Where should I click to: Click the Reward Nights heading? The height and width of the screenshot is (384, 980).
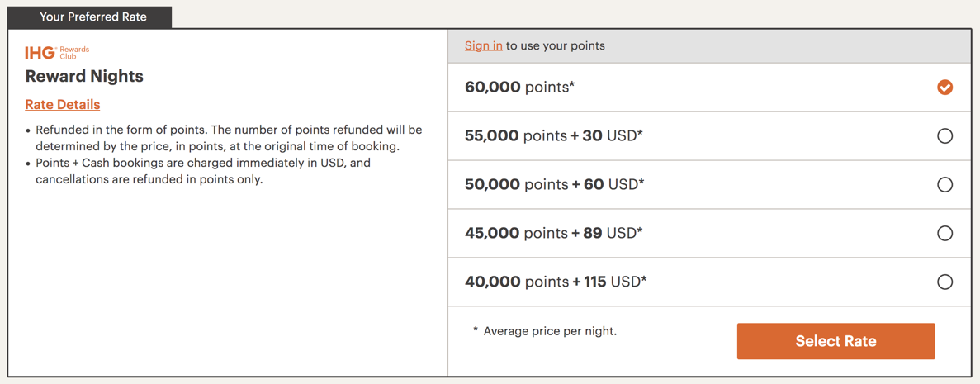[x=84, y=76]
